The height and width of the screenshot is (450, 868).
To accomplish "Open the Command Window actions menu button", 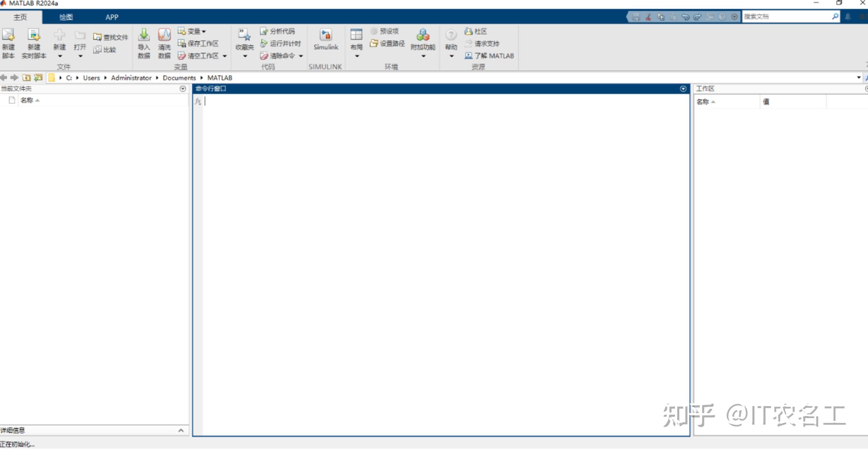I will (x=683, y=89).
